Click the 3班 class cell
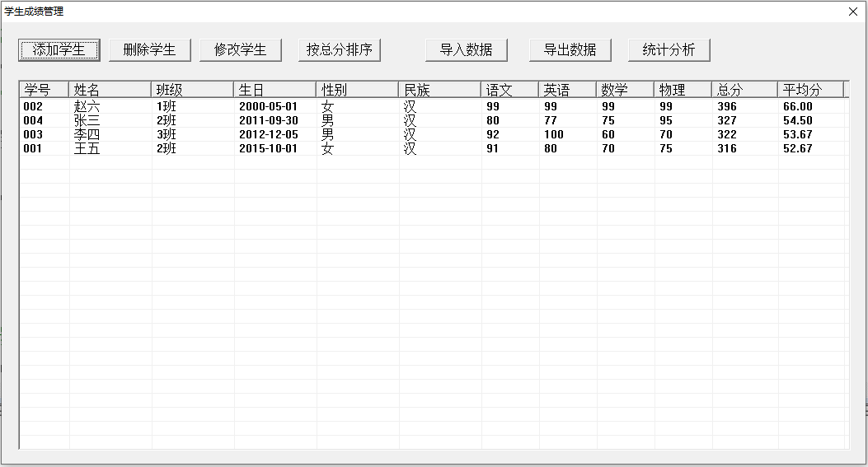The image size is (868, 467). click(166, 134)
